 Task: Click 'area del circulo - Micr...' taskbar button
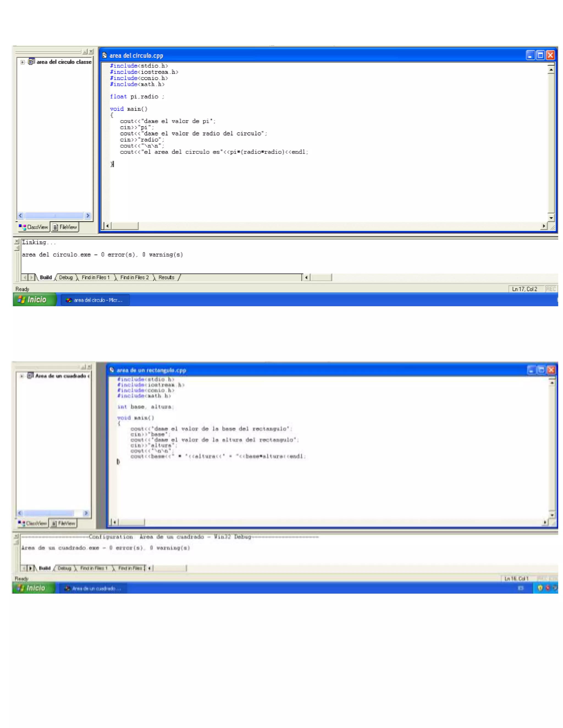coord(95,300)
